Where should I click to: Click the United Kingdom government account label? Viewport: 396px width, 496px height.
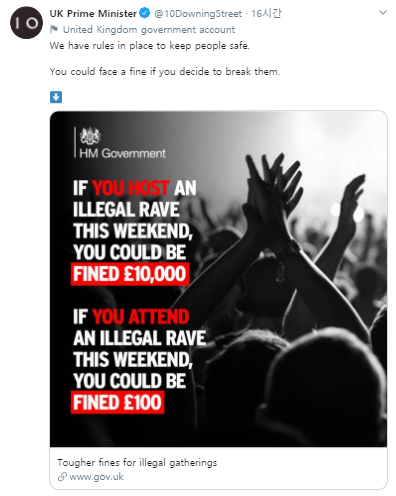(149, 30)
